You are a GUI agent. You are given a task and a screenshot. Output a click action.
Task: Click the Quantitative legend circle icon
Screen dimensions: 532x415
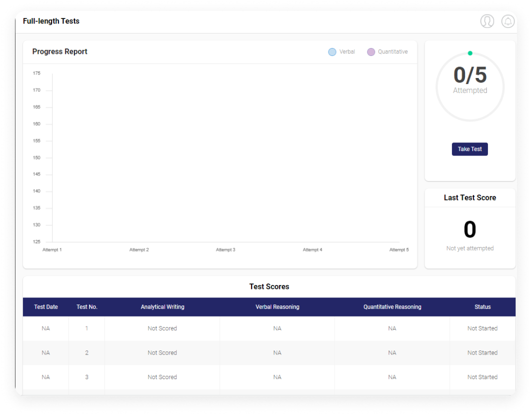tap(370, 51)
